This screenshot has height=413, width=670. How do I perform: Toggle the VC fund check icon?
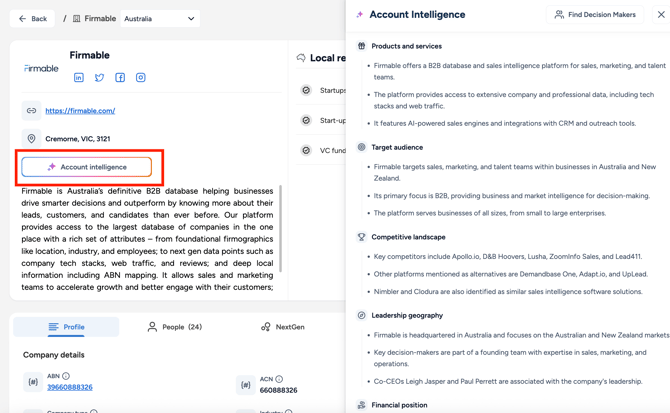tap(306, 150)
